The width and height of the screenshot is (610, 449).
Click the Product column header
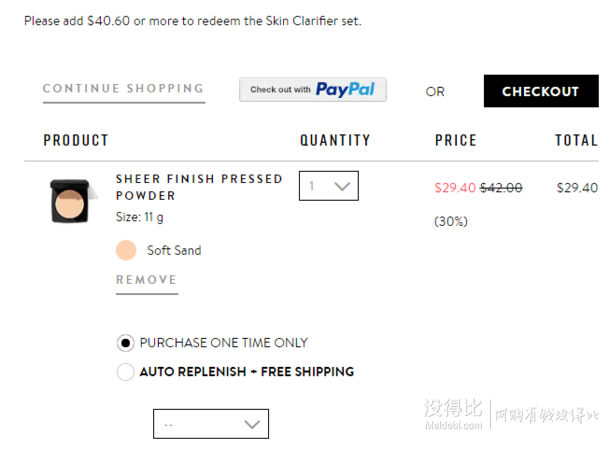click(x=76, y=140)
